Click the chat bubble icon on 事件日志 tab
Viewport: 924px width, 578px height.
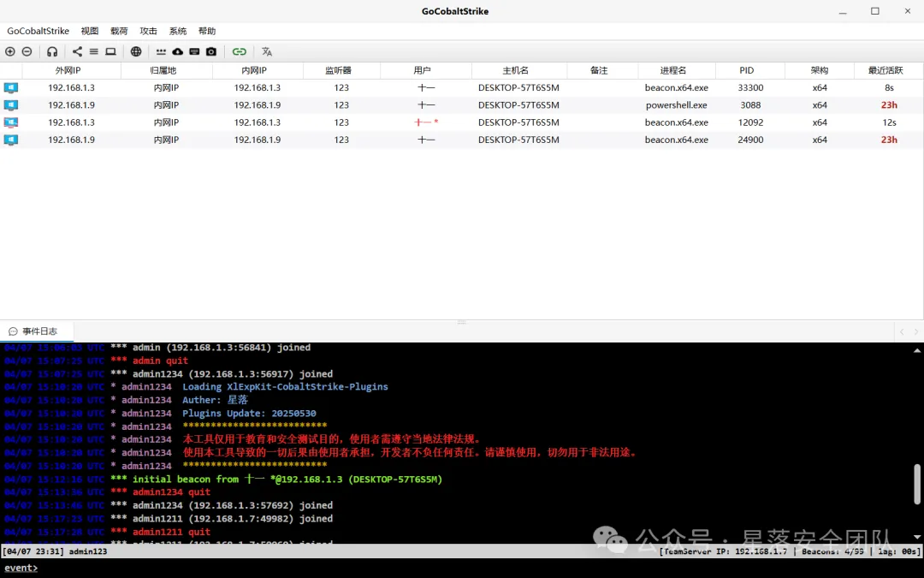coord(13,331)
